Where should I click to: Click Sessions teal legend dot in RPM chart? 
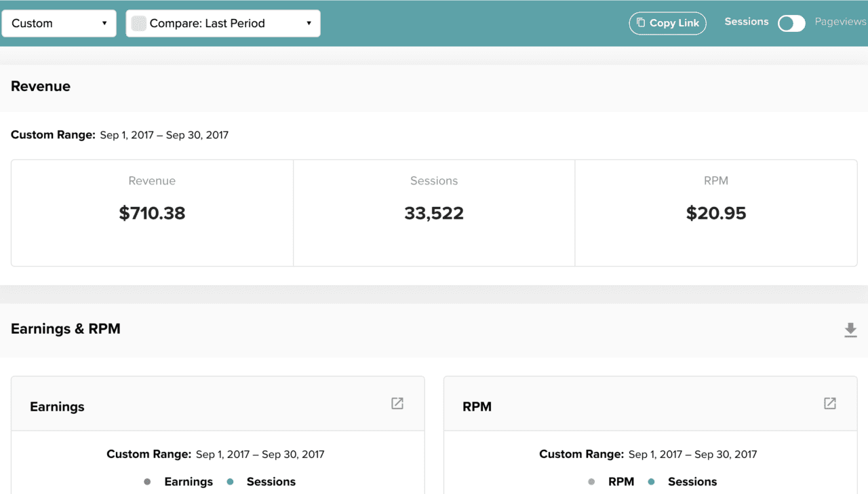[x=651, y=482]
